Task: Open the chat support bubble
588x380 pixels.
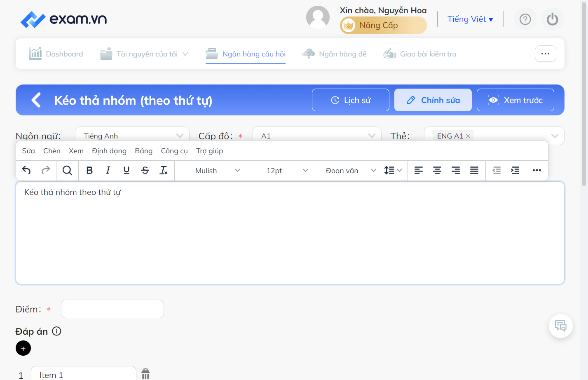Action: tap(561, 326)
